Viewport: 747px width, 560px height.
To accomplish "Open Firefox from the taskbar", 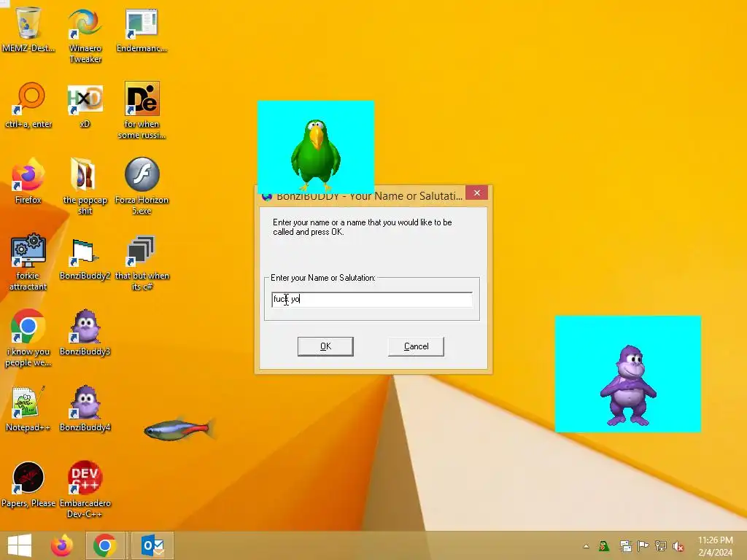I will (x=62, y=545).
